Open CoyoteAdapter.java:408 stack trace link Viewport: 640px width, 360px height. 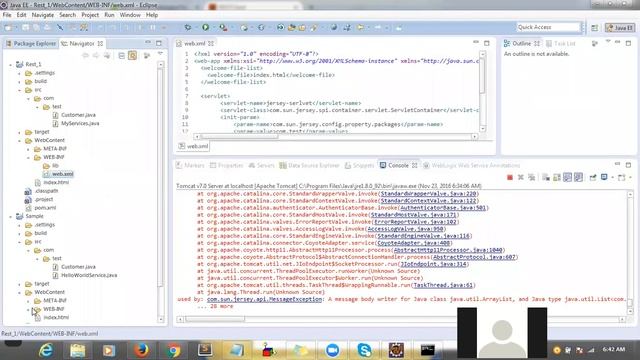(x=413, y=243)
